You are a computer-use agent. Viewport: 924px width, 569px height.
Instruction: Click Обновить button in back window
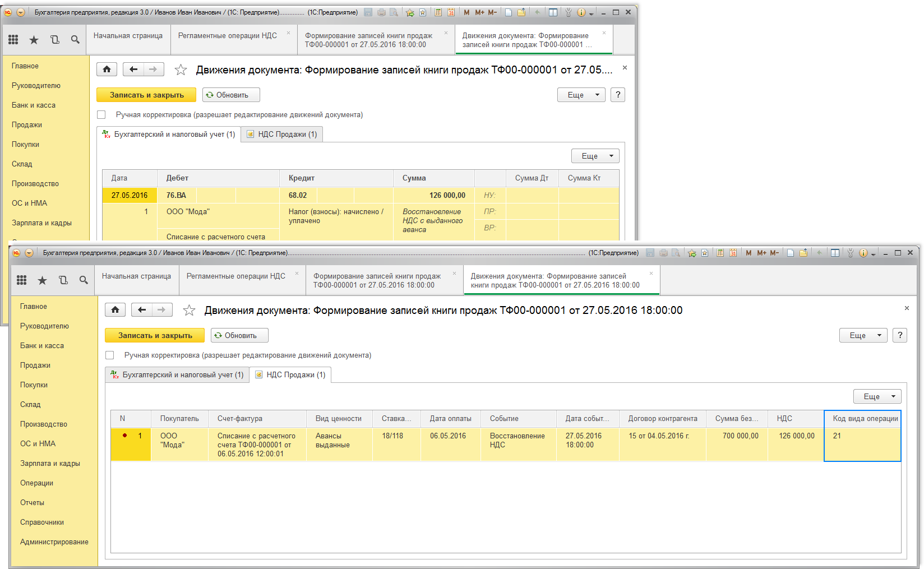231,95
